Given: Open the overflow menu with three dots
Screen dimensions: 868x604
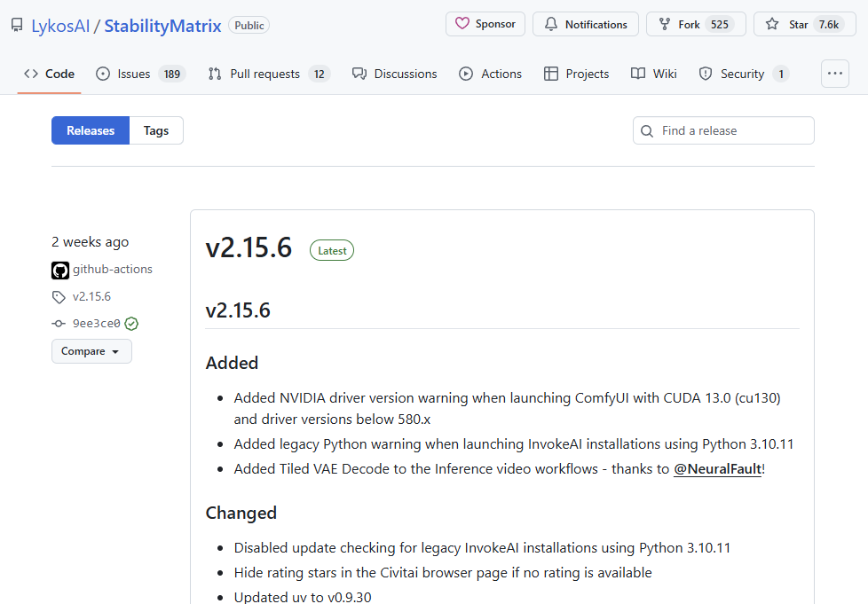Looking at the screenshot, I should coord(834,74).
